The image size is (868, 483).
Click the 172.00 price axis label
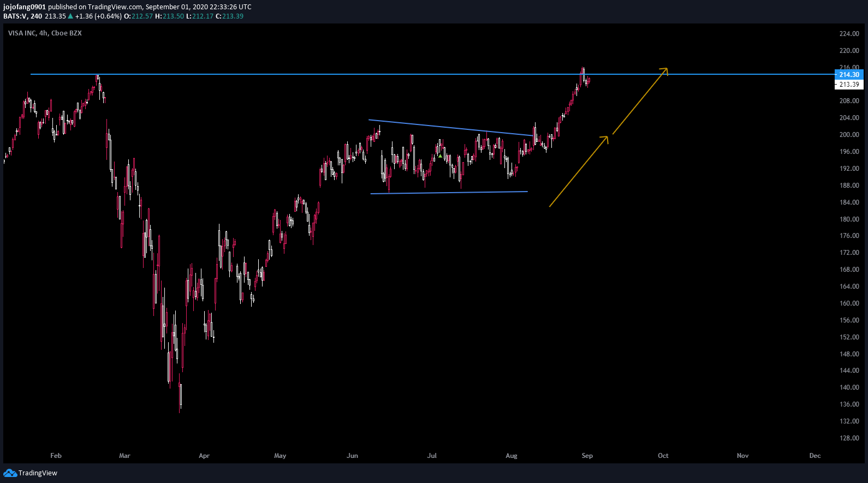(849, 253)
